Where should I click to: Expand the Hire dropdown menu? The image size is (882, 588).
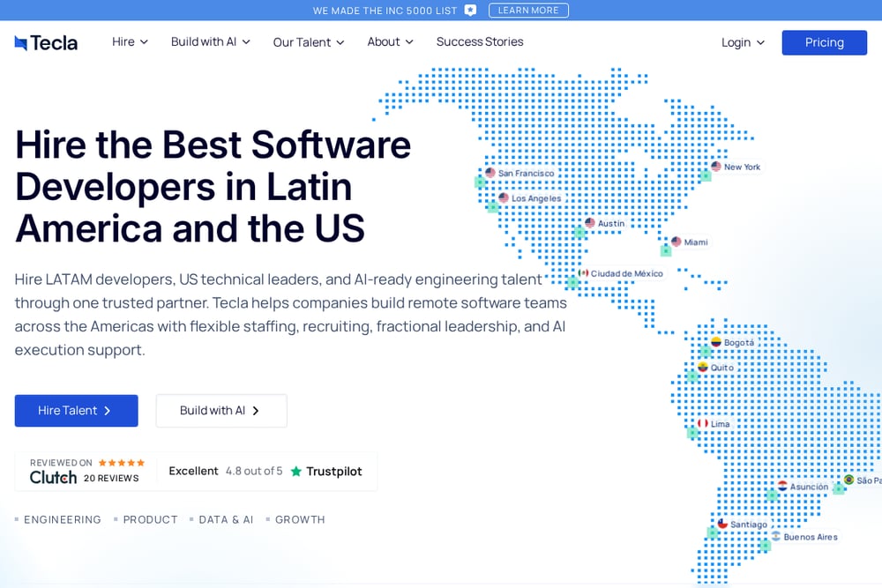click(x=130, y=41)
